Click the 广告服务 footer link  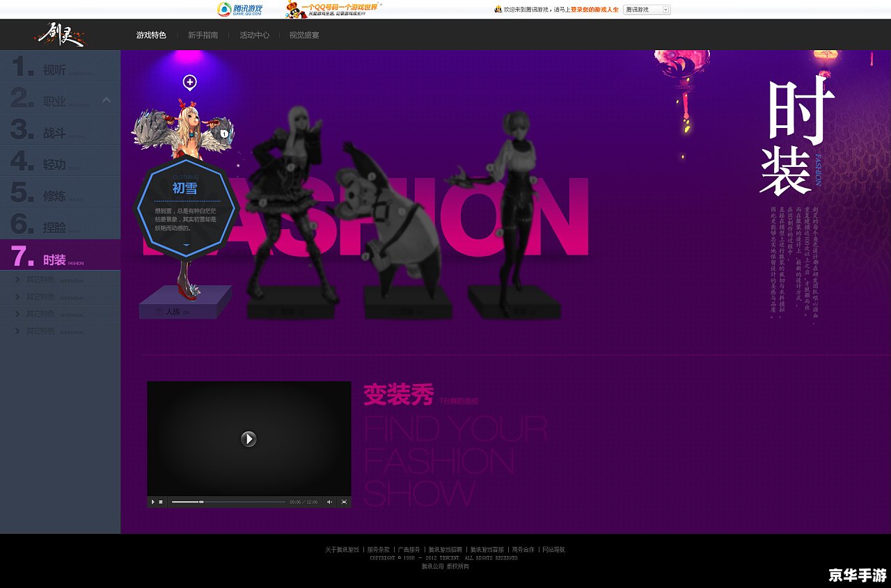coord(409,550)
